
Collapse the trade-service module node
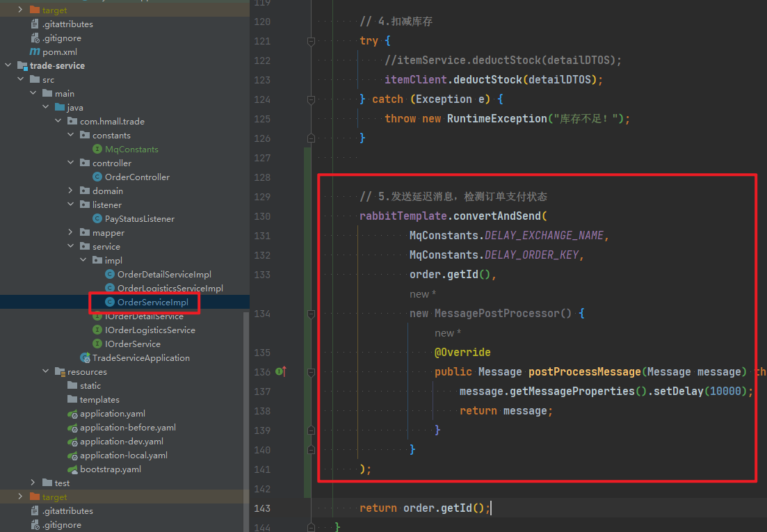(8, 66)
